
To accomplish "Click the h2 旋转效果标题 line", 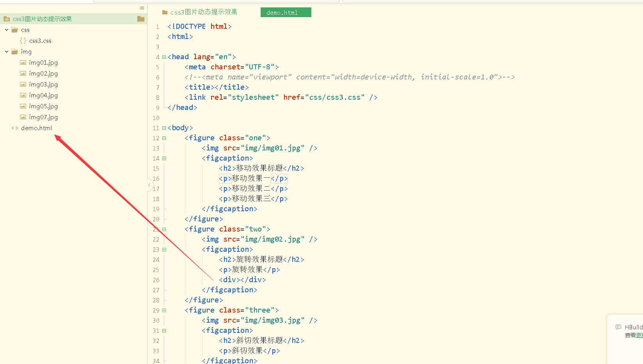I will click(x=261, y=260).
